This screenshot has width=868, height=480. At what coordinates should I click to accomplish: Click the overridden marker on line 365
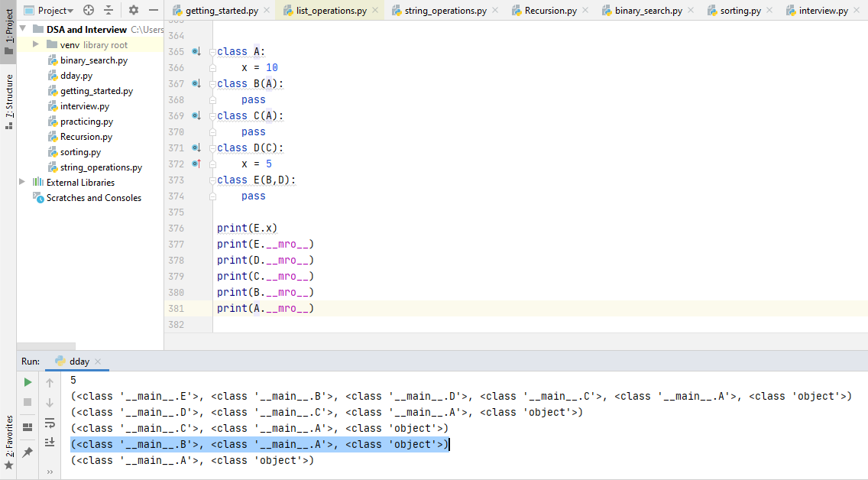(x=196, y=51)
